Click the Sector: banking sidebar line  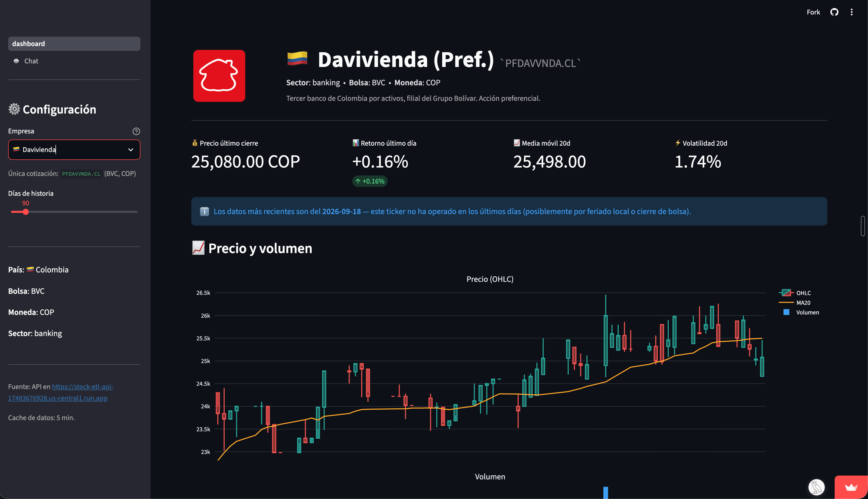(35, 334)
